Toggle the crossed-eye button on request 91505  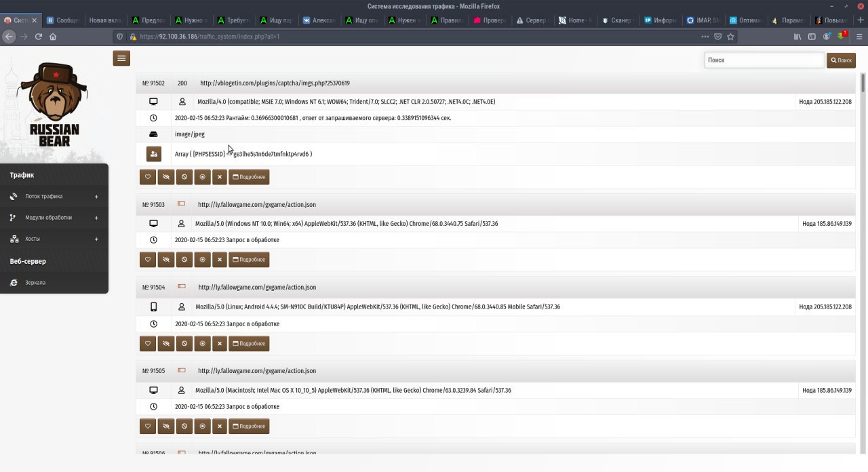(166, 427)
